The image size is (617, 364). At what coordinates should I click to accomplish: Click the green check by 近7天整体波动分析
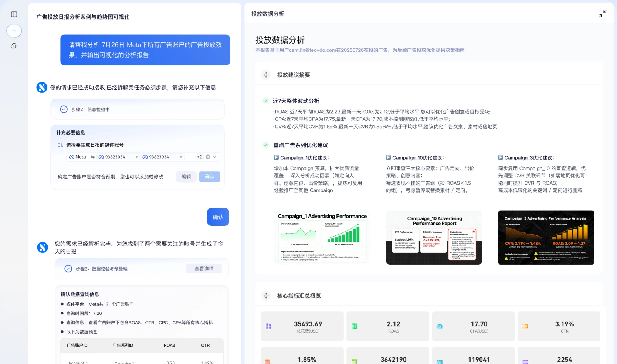pyautogui.click(x=265, y=101)
